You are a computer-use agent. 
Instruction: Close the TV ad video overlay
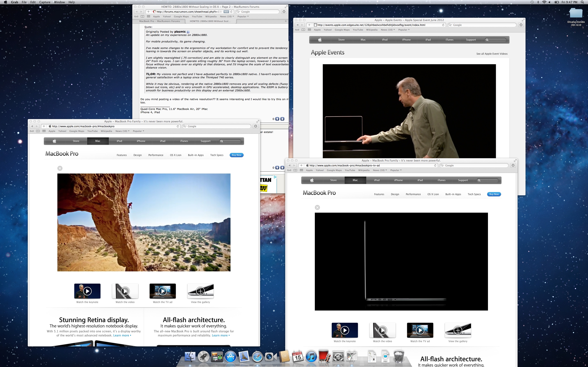pos(317,208)
